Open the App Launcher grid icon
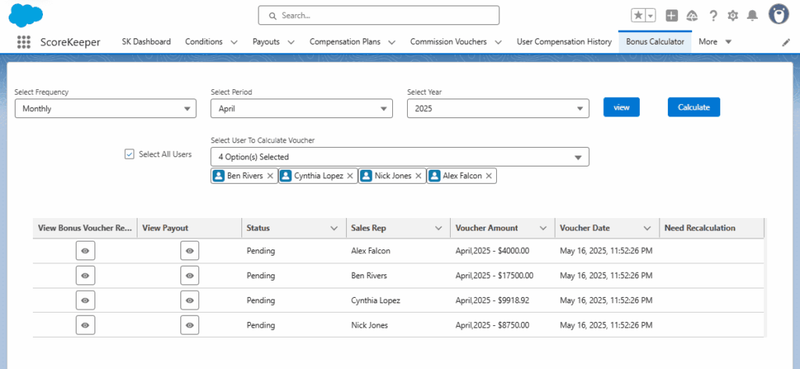This screenshot has height=369, width=800. pyautogui.click(x=23, y=42)
